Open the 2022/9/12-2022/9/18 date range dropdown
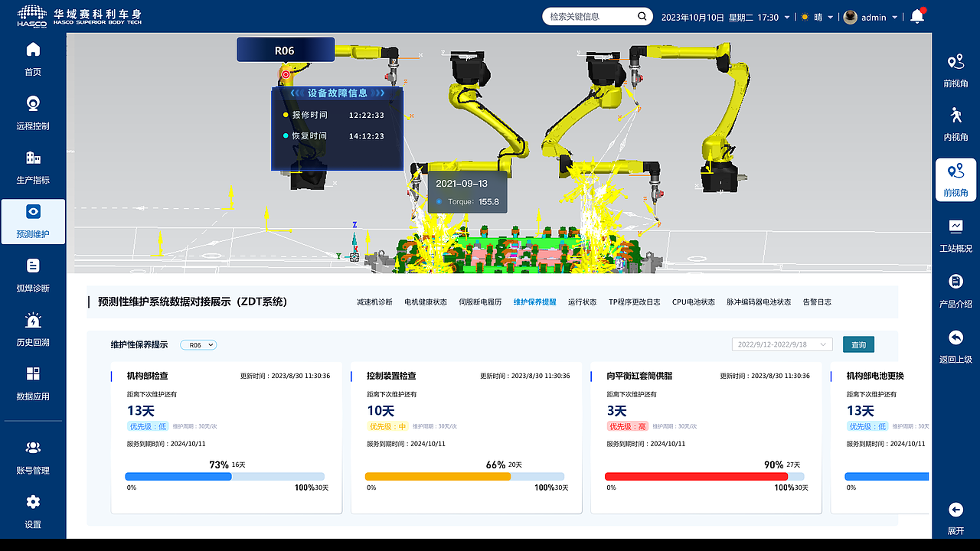 (x=782, y=344)
